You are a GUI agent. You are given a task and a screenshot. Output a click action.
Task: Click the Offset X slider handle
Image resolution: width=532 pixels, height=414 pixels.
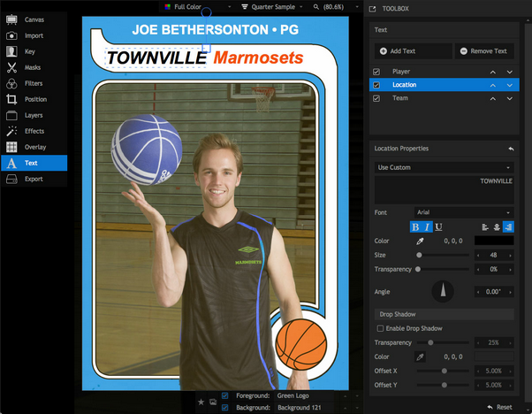point(445,372)
